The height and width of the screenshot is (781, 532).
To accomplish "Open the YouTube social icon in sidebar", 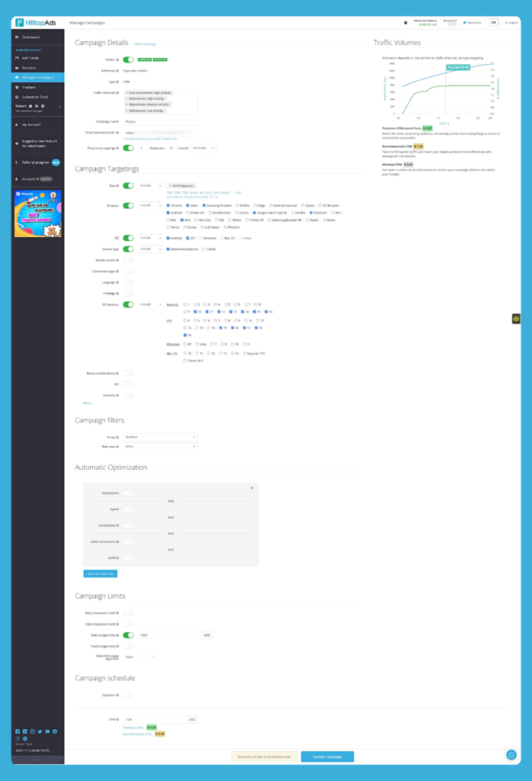I will [48, 731].
